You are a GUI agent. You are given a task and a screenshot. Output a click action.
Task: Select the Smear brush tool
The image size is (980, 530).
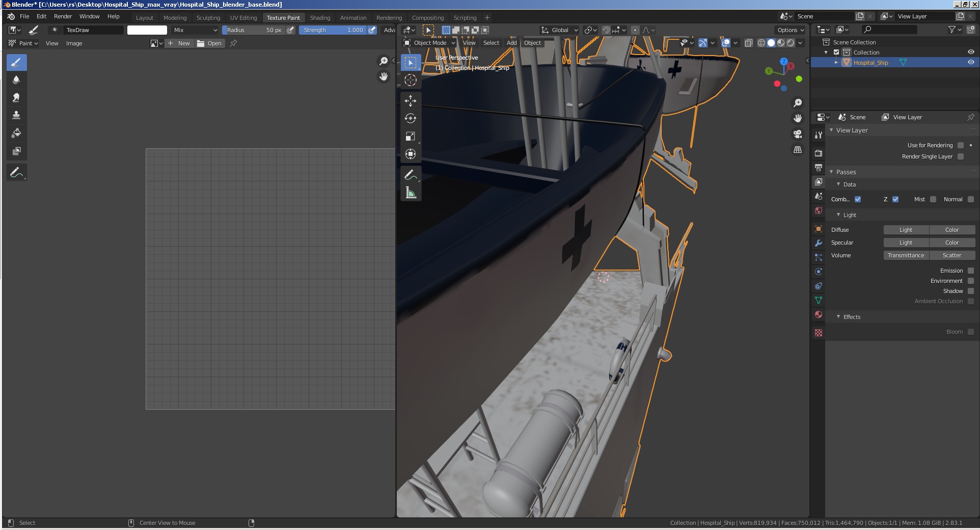[16, 97]
